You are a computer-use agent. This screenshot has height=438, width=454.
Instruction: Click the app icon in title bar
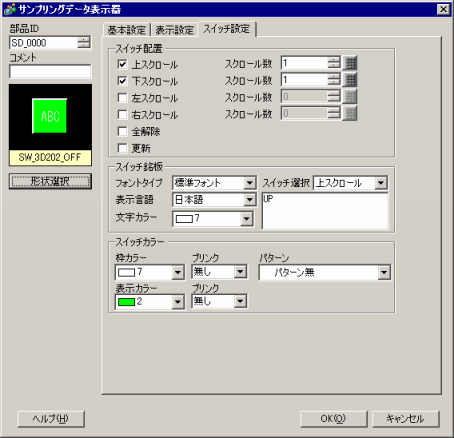[x=9, y=9]
